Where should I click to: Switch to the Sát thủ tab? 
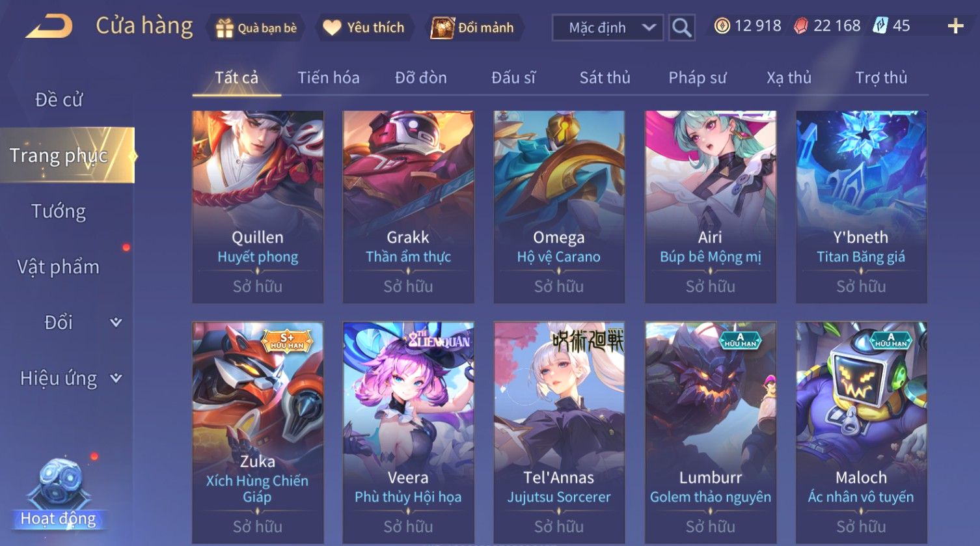pyautogui.click(x=605, y=77)
